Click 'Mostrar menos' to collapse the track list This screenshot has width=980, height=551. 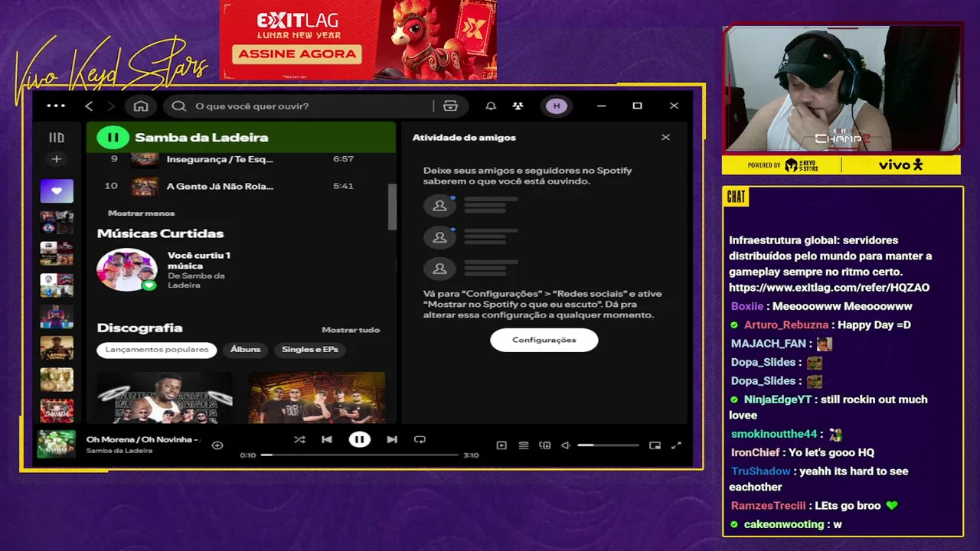coord(141,214)
